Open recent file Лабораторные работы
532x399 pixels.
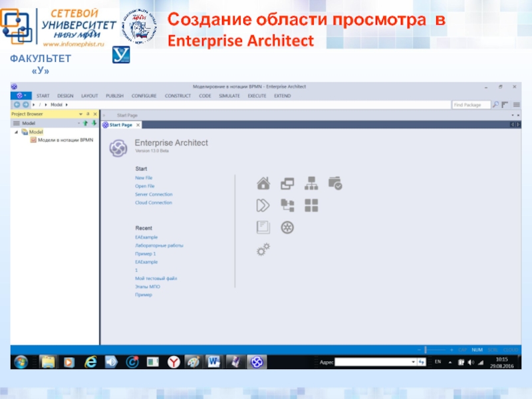(159, 245)
